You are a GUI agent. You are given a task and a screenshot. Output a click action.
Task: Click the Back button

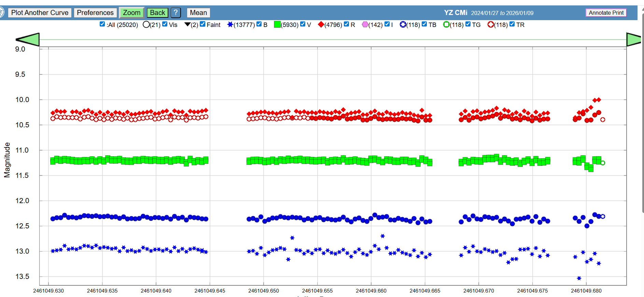(x=157, y=13)
